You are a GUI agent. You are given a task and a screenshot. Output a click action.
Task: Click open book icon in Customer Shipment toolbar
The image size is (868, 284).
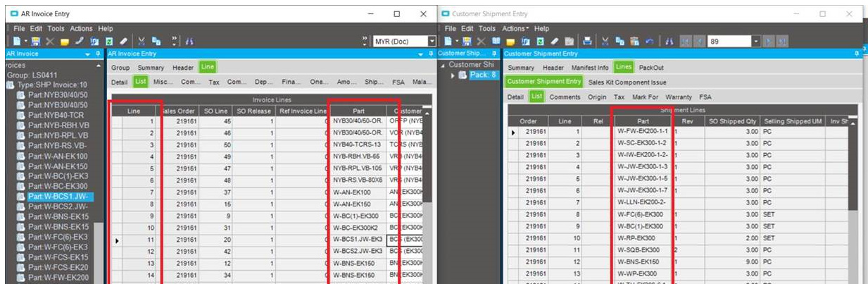click(496, 41)
